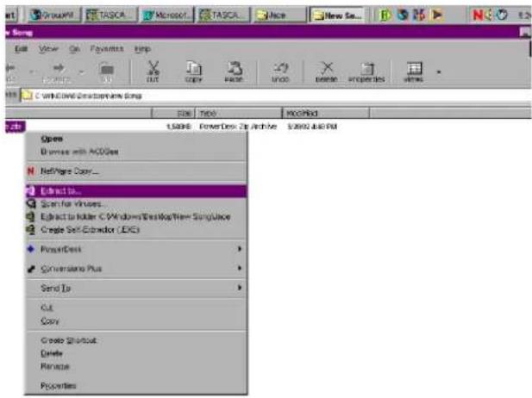Screen dimensions: 532x398
Task: Sort by the Type column header
Action: click(x=239, y=113)
